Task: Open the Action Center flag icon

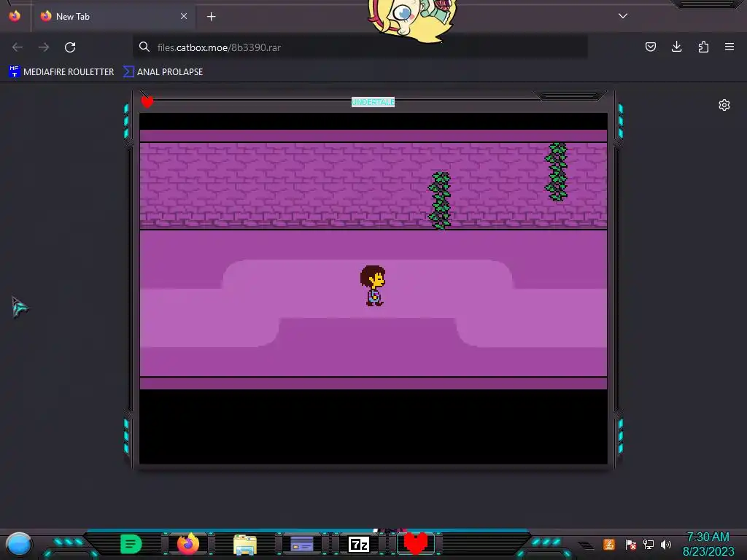Action: pyautogui.click(x=631, y=544)
